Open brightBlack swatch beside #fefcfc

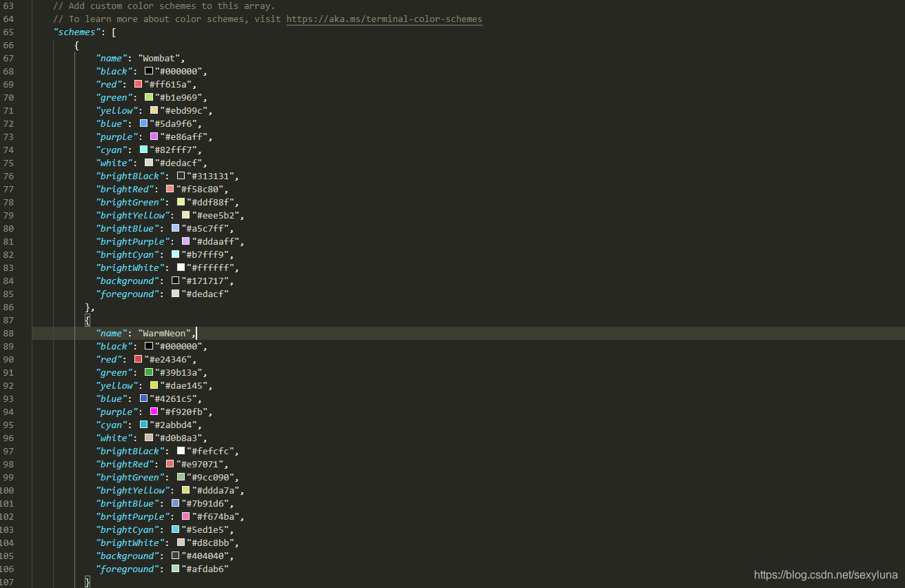181,451
